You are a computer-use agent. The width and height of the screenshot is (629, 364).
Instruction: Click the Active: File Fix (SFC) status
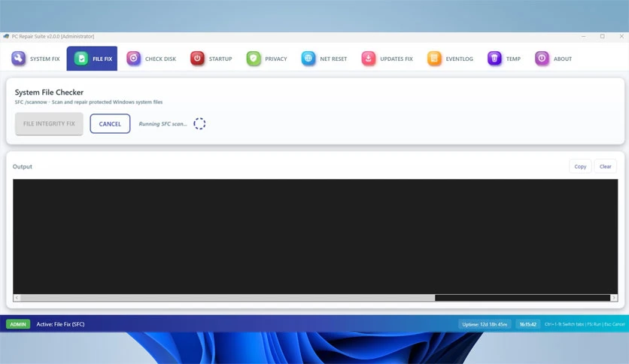(x=61, y=324)
